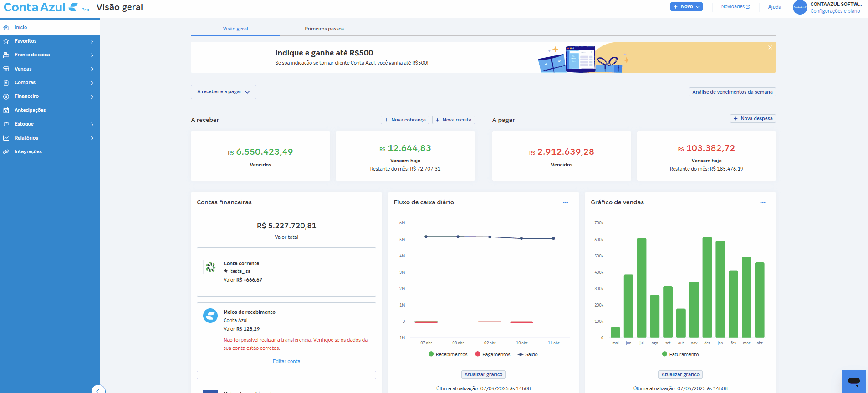Open the Relatórios menu item
The image size is (868, 393).
pos(26,138)
